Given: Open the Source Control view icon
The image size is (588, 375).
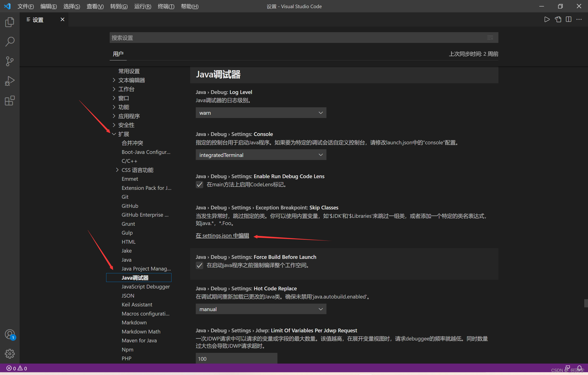Looking at the screenshot, I should coord(10,61).
